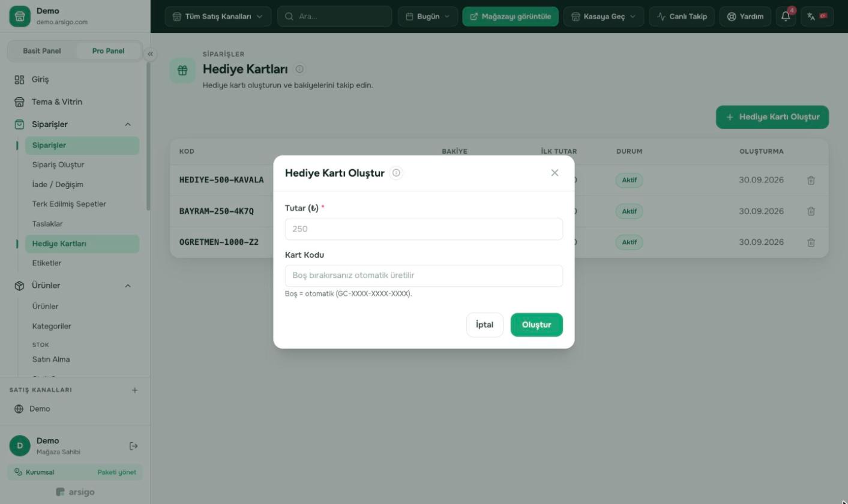Open the Yardım help menu
The width and height of the screenshot is (848, 504).
point(745,16)
